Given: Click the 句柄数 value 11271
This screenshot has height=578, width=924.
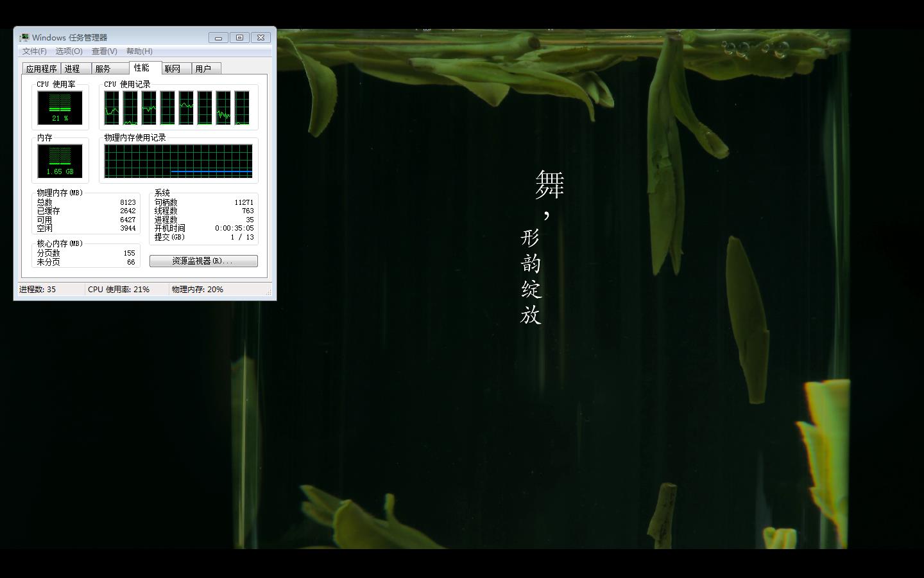Looking at the screenshot, I should pos(244,202).
